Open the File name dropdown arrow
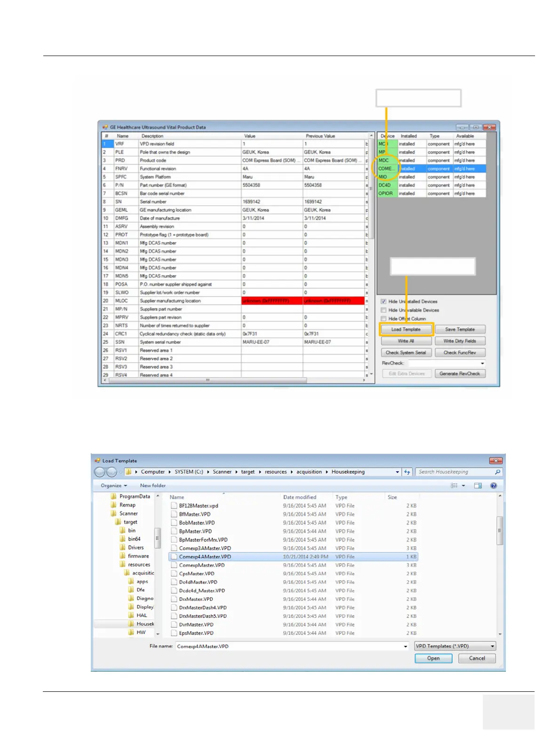The image size is (560, 746). click(x=405, y=646)
